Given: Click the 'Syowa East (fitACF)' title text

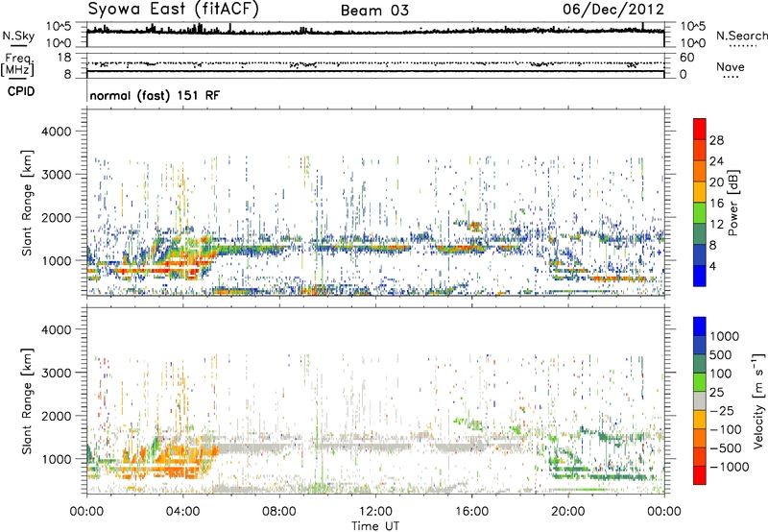Looking at the screenshot, I should (174, 9).
